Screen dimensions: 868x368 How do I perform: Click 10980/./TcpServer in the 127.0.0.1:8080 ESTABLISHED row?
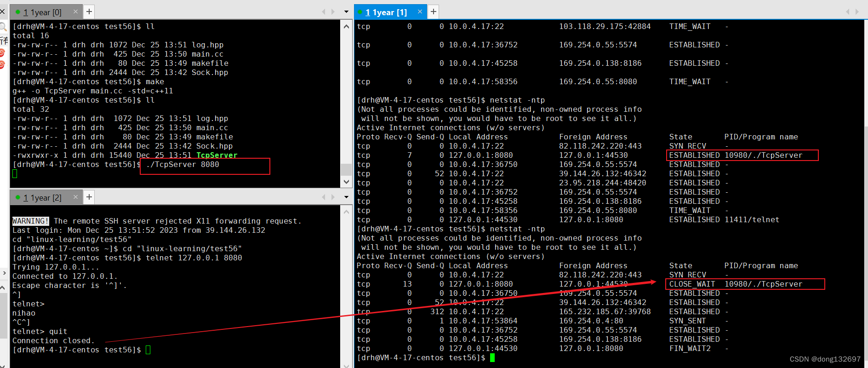(763, 155)
